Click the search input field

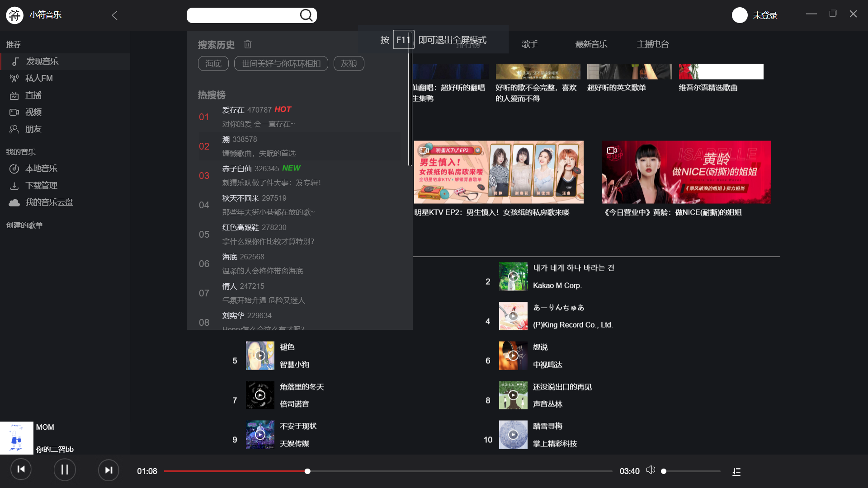[243, 15]
